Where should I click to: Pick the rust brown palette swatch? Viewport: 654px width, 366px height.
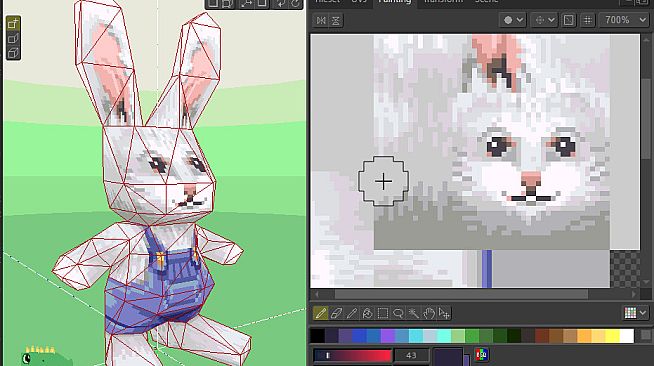click(542, 336)
